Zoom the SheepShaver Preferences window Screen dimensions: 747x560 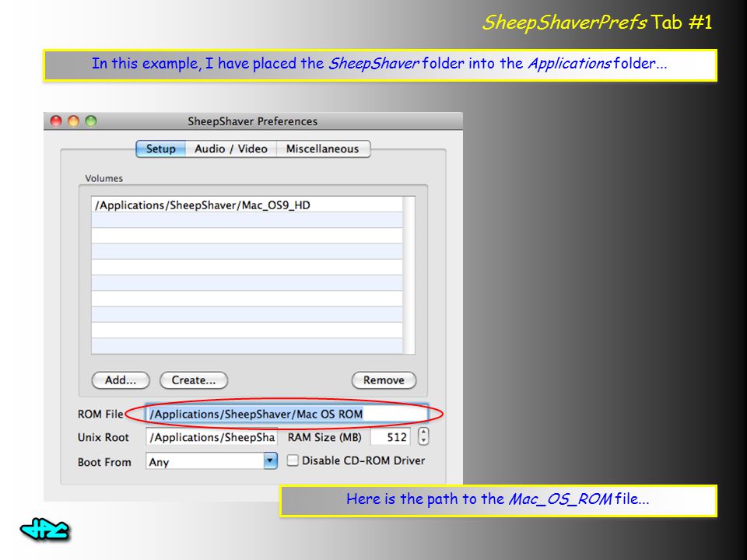click(90, 121)
